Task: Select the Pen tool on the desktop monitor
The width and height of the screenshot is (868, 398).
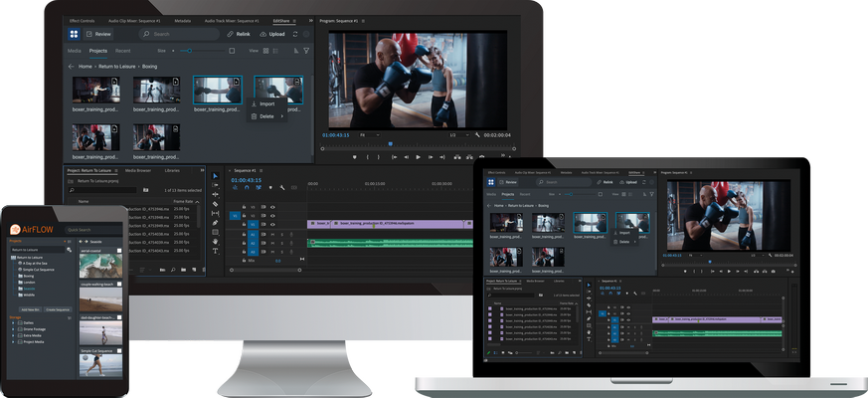Action: pyautogui.click(x=216, y=223)
